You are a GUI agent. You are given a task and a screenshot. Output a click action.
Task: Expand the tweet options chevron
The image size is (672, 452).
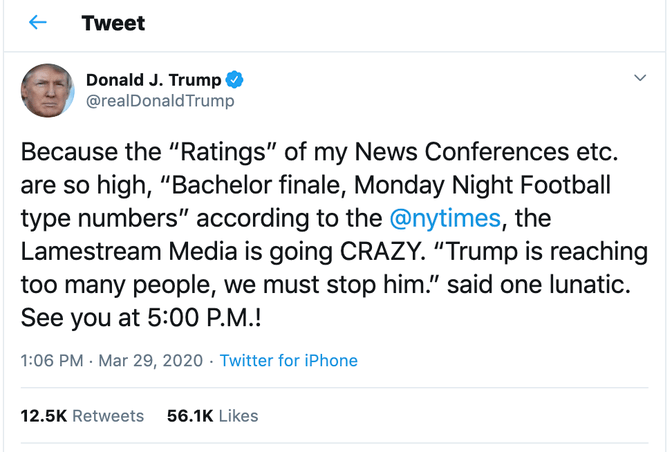tap(640, 78)
